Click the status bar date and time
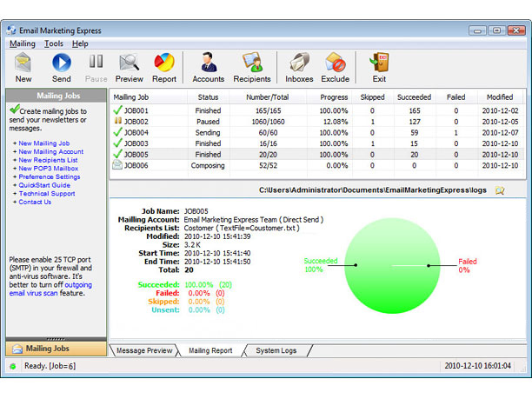Screen dimensions: 532x399 (477, 366)
